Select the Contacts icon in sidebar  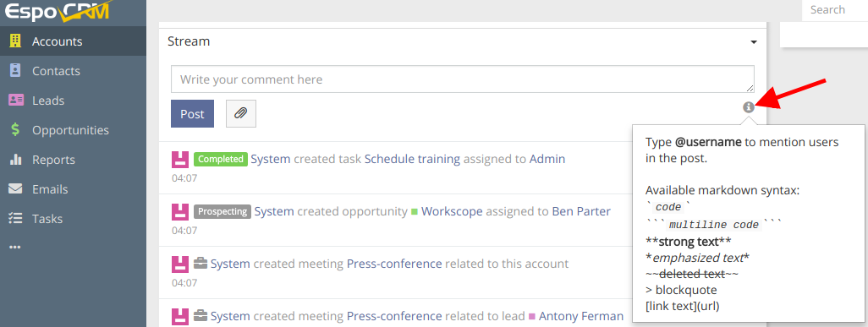[15, 71]
